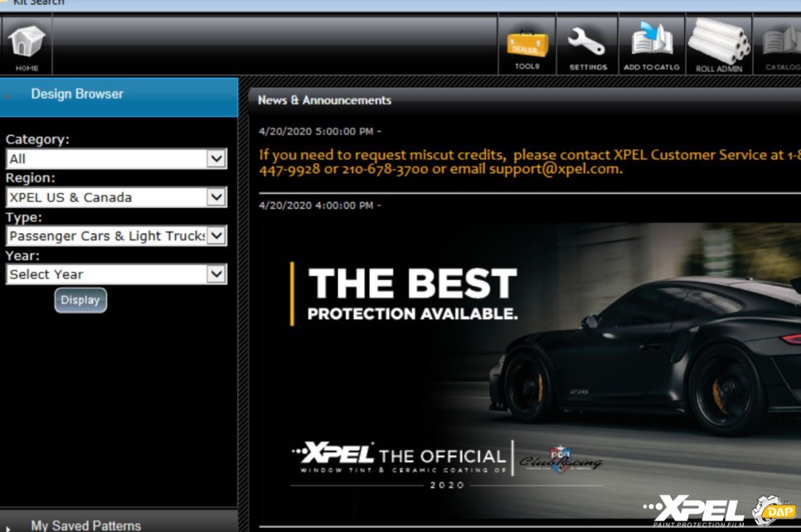Click the Kit Search window title icon
This screenshot has height=532, width=801.
pos(4,2)
